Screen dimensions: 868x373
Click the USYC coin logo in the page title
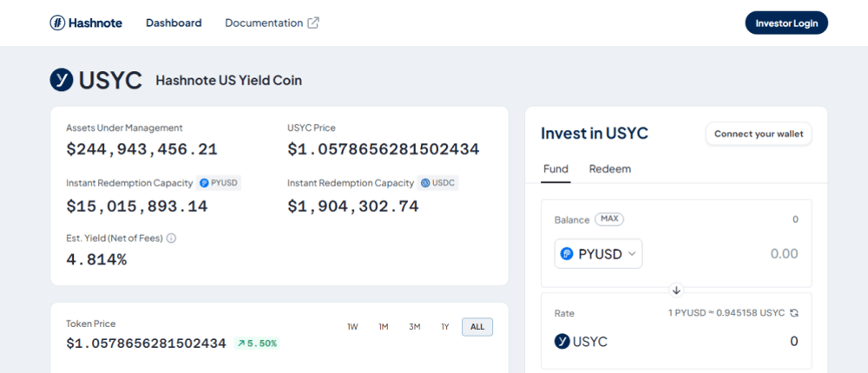tap(62, 80)
